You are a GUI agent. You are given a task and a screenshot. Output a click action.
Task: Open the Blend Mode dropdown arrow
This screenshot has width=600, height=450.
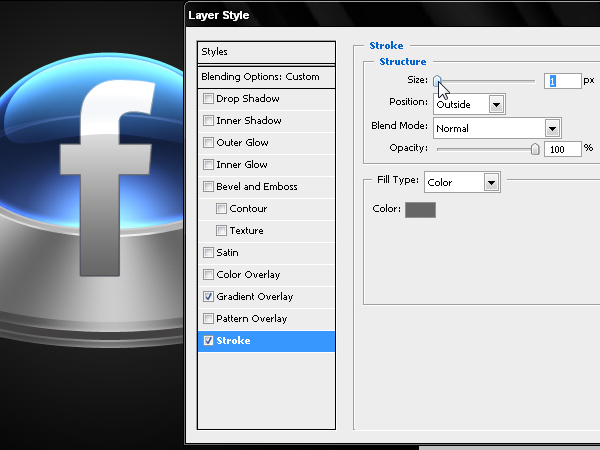(552, 129)
